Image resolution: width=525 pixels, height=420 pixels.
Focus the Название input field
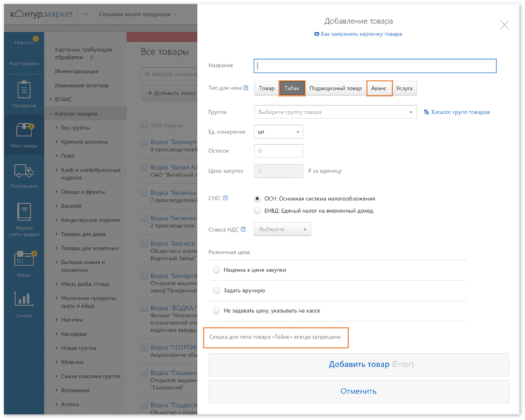[x=375, y=66]
